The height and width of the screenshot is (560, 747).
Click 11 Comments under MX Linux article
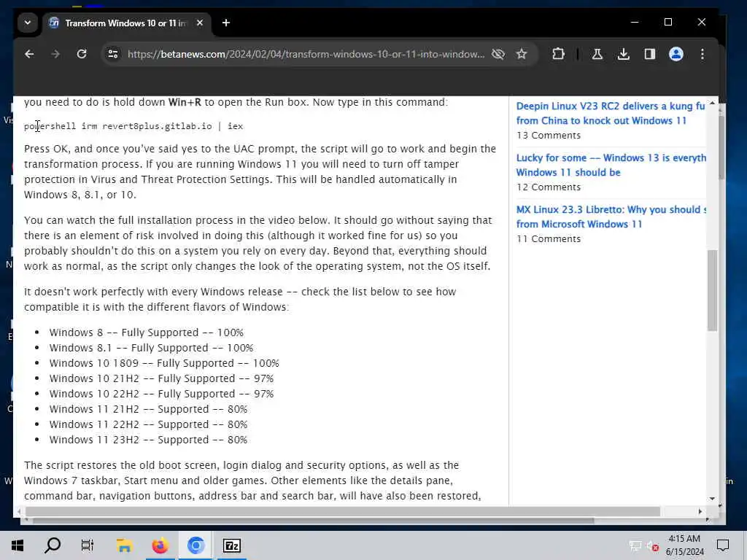[x=549, y=239]
